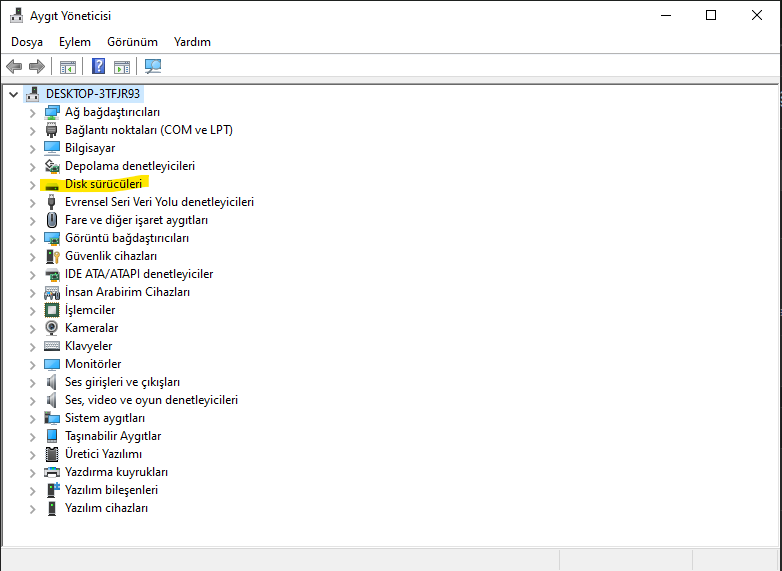The image size is (782, 571).
Task: Select the DESKTOP-3TFJR93 root label
Action: coord(93,94)
